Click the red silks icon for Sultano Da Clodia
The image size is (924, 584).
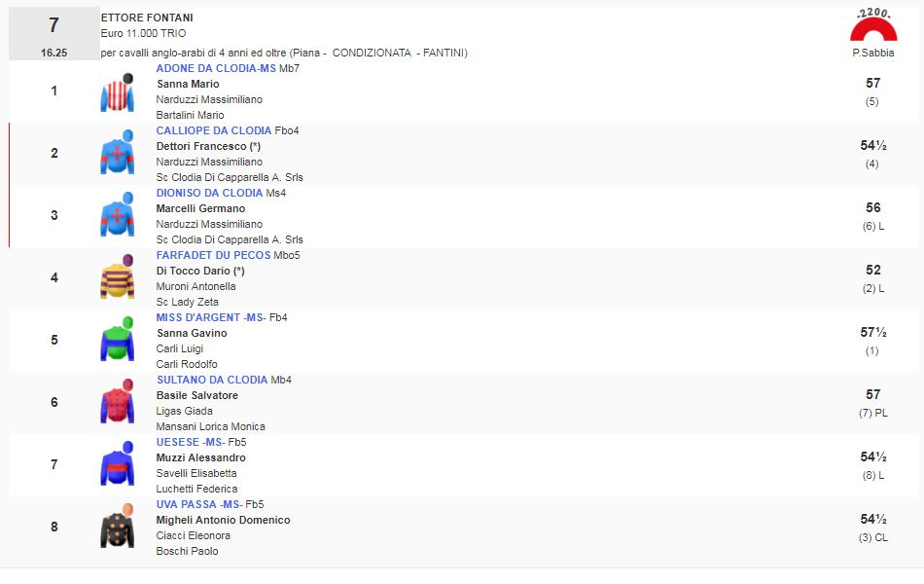[x=117, y=403]
